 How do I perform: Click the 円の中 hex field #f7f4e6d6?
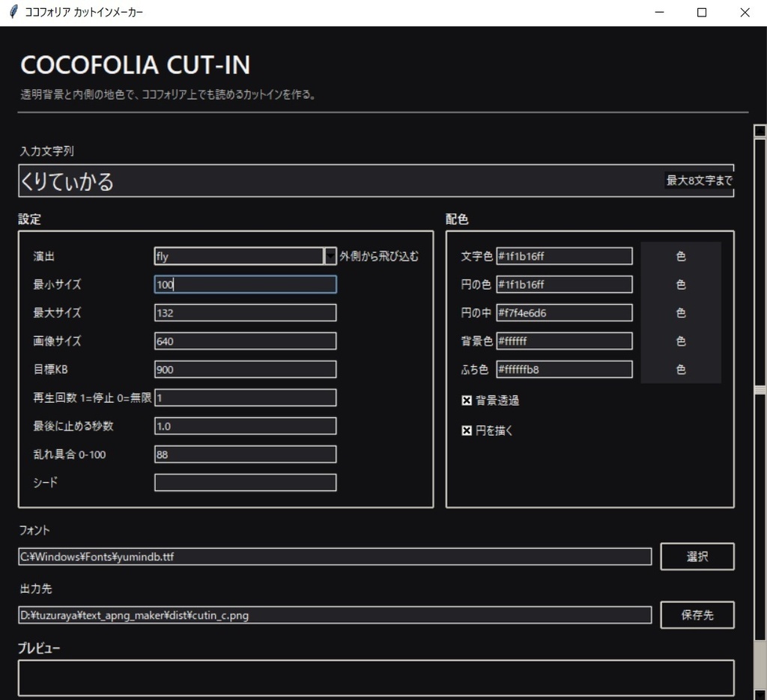(x=564, y=313)
